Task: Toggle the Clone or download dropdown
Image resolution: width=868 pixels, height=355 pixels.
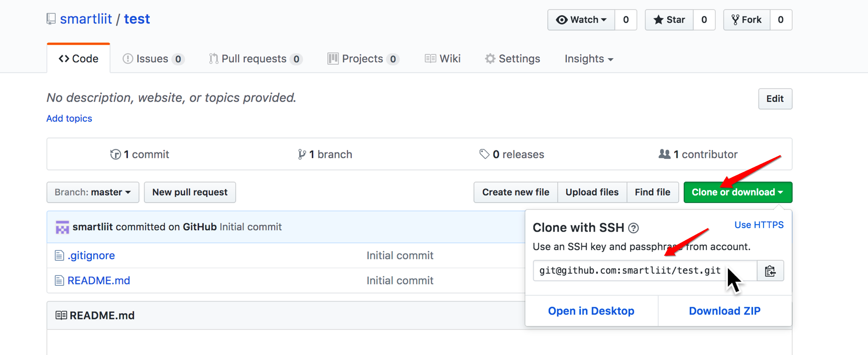Action: tap(737, 193)
